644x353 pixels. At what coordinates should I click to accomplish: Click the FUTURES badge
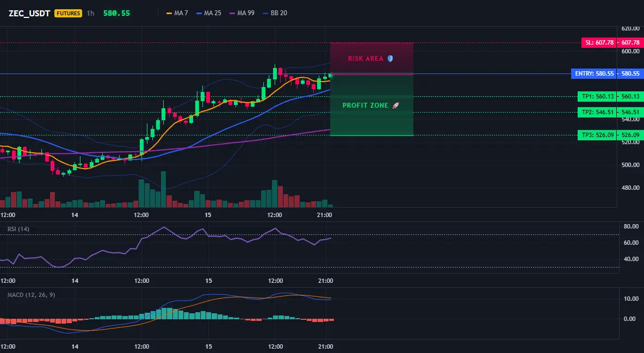click(x=68, y=13)
